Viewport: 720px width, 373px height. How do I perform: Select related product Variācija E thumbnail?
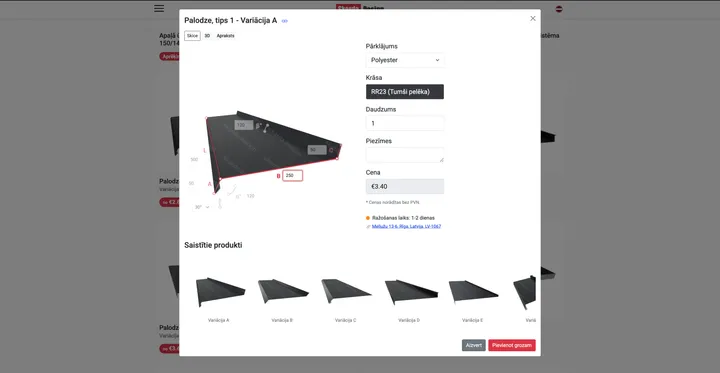(472, 292)
